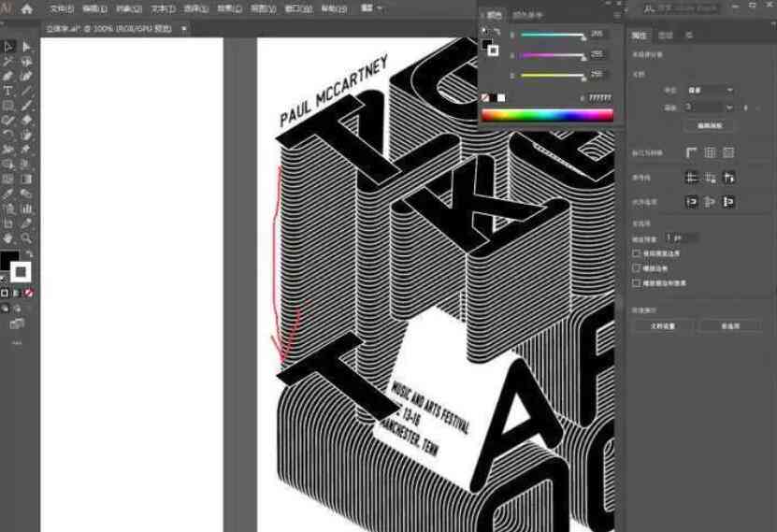Open the 编辑 menu

tap(94, 9)
